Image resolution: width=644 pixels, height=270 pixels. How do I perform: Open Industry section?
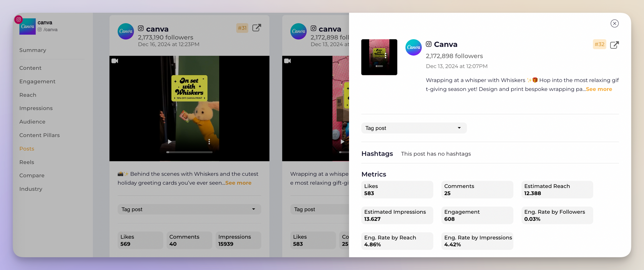click(31, 189)
